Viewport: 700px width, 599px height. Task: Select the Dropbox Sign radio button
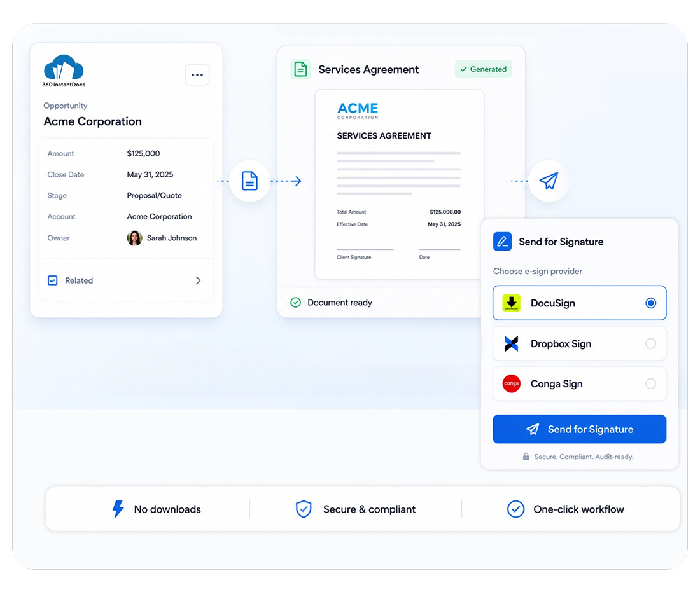pyautogui.click(x=650, y=343)
